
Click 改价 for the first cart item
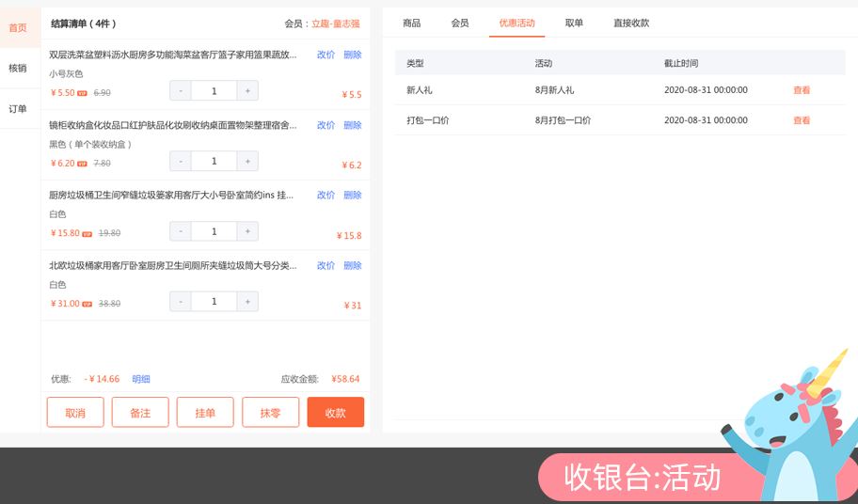326,55
